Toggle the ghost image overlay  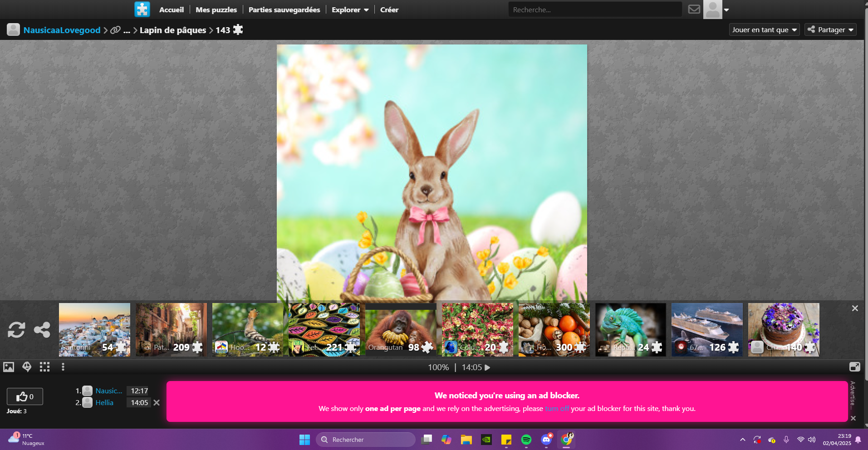coord(27,367)
